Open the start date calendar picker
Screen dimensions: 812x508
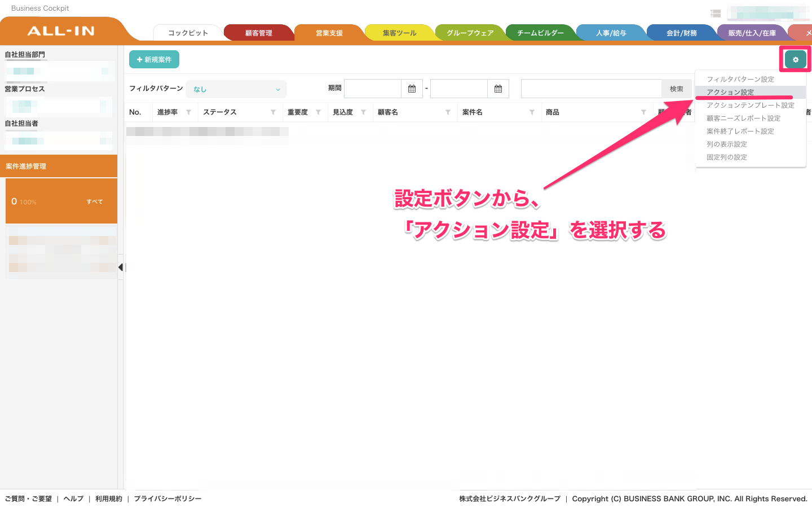412,89
